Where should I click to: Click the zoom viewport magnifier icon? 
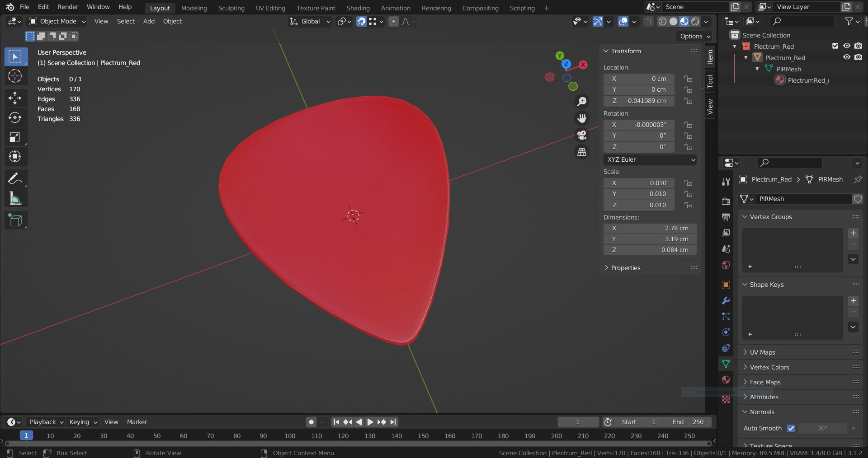[582, 102]
